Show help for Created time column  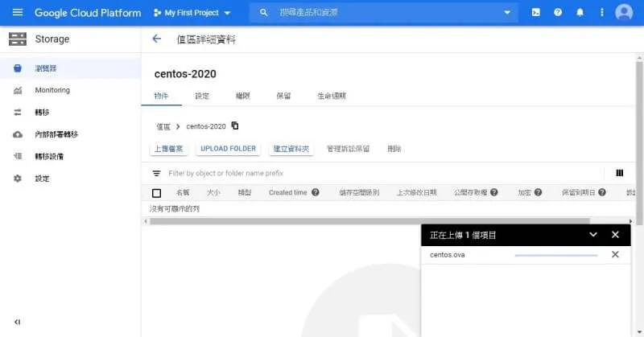tap(315, 192)
